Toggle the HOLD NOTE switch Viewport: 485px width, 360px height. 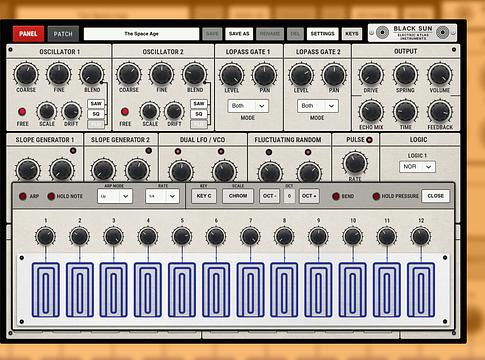click(x=51, y=196)
